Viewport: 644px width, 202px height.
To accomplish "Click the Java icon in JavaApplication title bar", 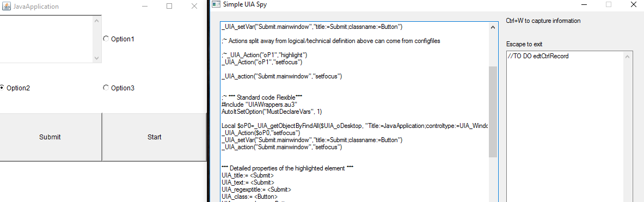I will coord(7,6).
